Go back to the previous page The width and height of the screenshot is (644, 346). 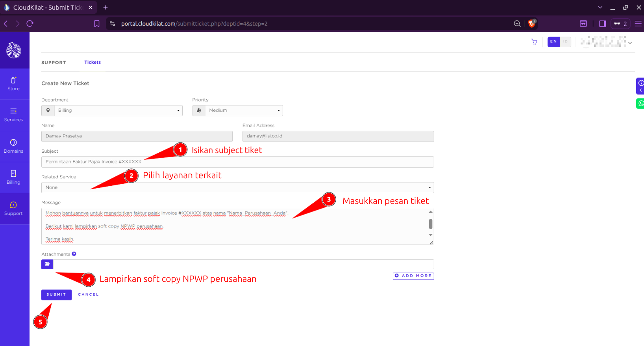6,24
